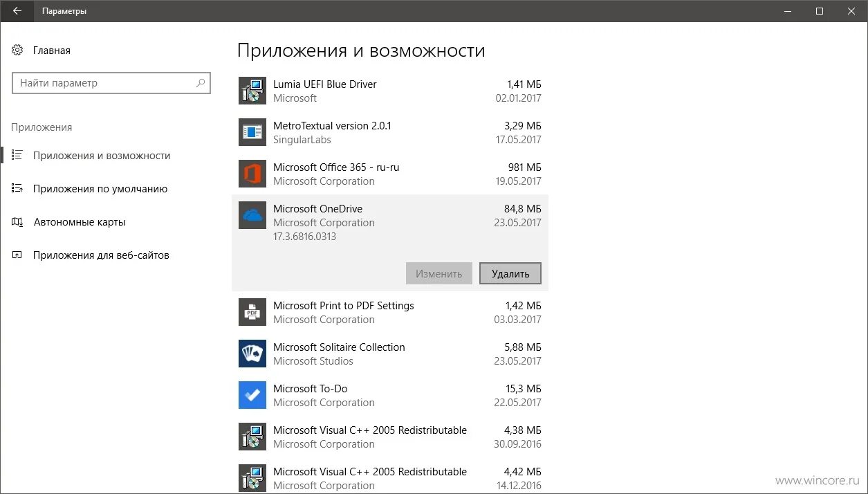
Task: Click the Удалить button for OneDrive
Action: click(x=510, y=273)
